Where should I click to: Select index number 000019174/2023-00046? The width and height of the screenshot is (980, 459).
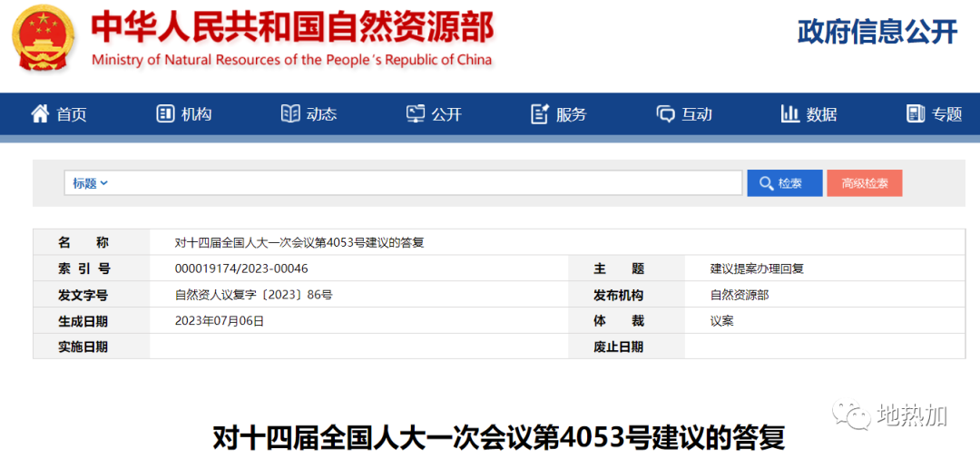[x=241, y=269]
